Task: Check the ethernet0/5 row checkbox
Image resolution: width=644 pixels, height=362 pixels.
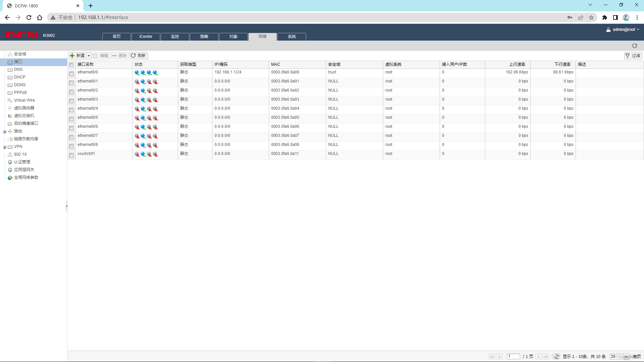Action: (71, 119)
